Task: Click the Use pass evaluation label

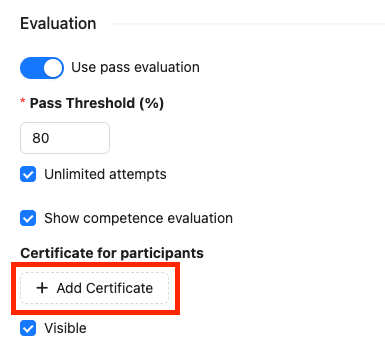Action: [x=135, y=67]
